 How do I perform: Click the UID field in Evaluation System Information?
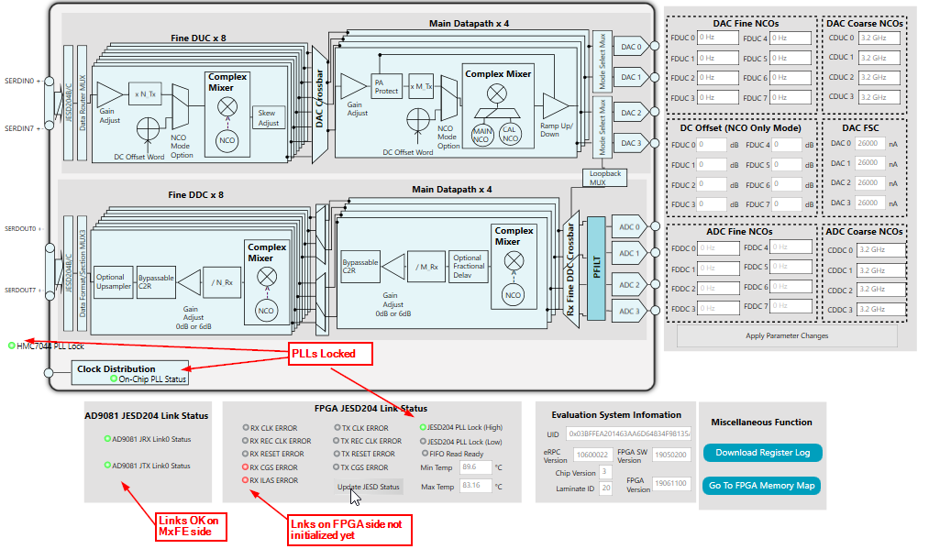(x=628, y=434)
